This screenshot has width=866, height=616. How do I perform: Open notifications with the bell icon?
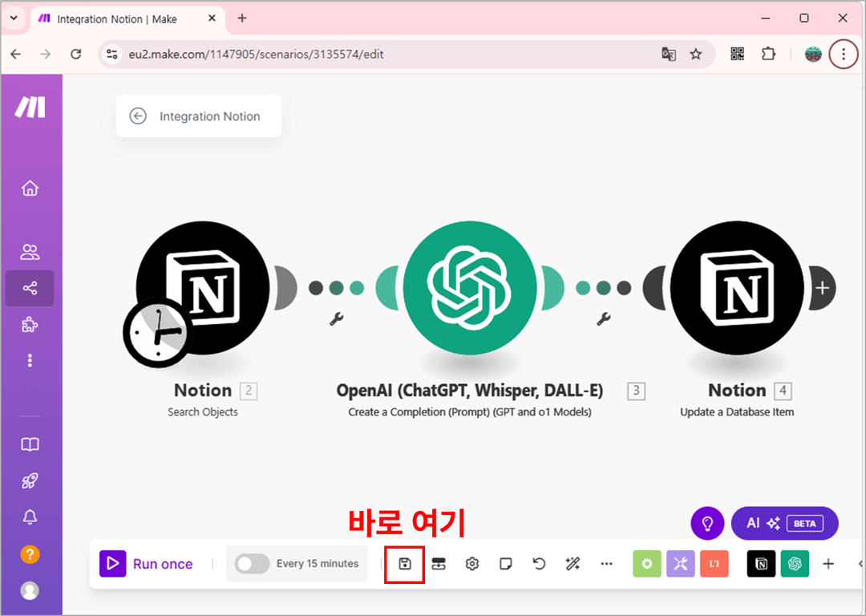30,517
